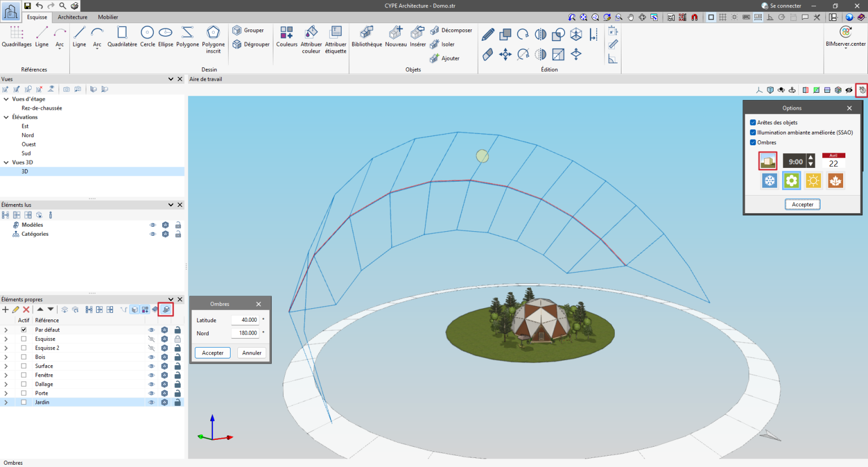This screenshot has width=868, height=467.
Task: Disable the Ombres checkbox in Options
Action: pos(753,142)
